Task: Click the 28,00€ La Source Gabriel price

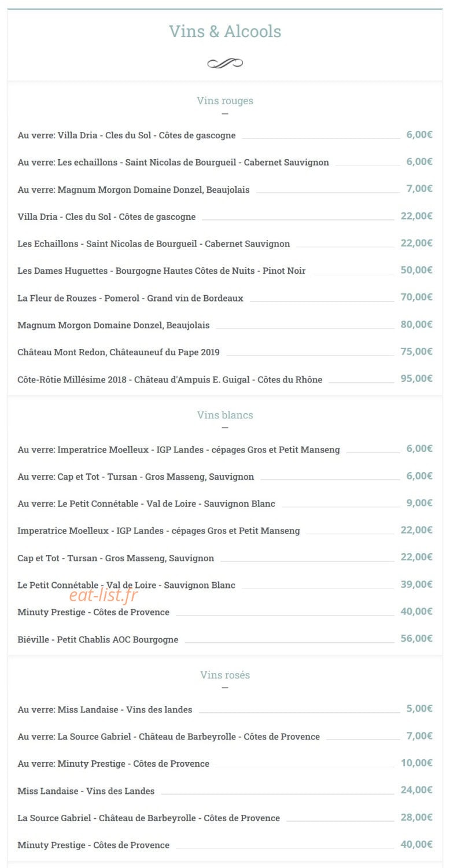Action: point(416,817)
